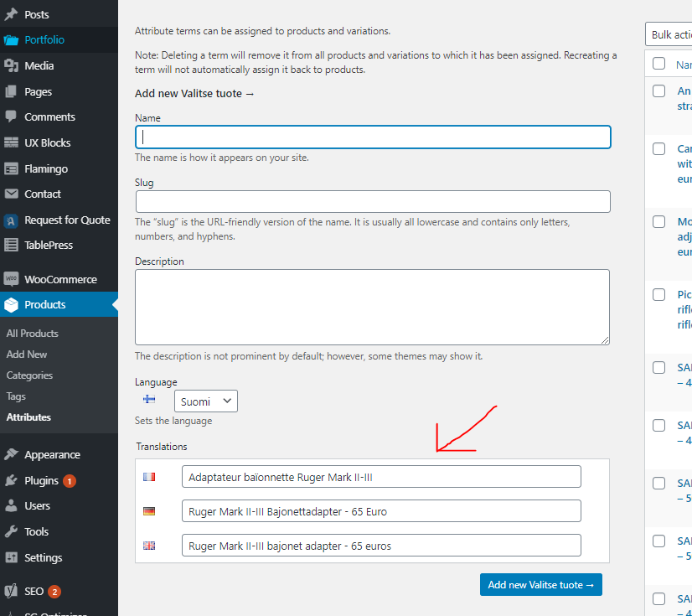
Task: Edit French translation field Adaptateur baïonnette
Action: point(381,477)
